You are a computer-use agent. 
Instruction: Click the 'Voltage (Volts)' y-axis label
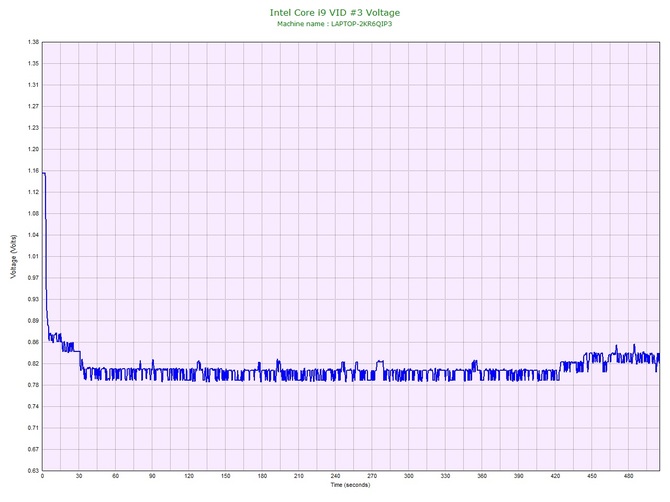tap(13, 257)
